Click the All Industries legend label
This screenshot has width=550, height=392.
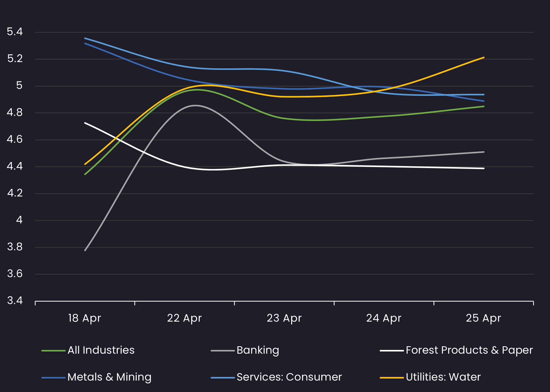coord(101,350)
